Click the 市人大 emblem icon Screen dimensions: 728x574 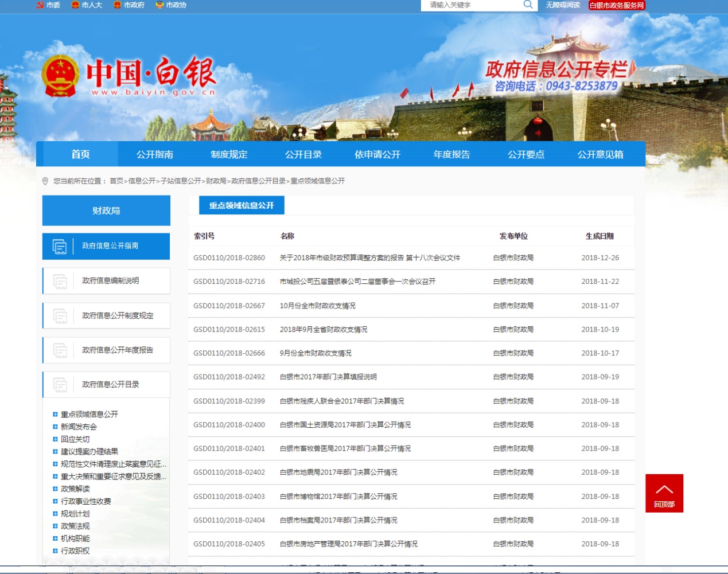click(75, 5)
